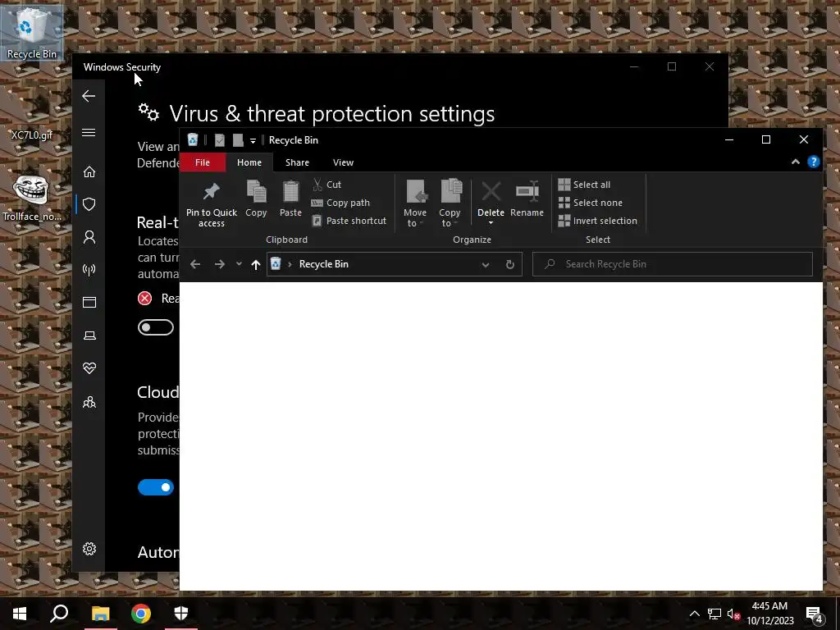This screenshot has width=840, height=630.
Task: Click Select none in the ribbon
Action: point(591,203)
